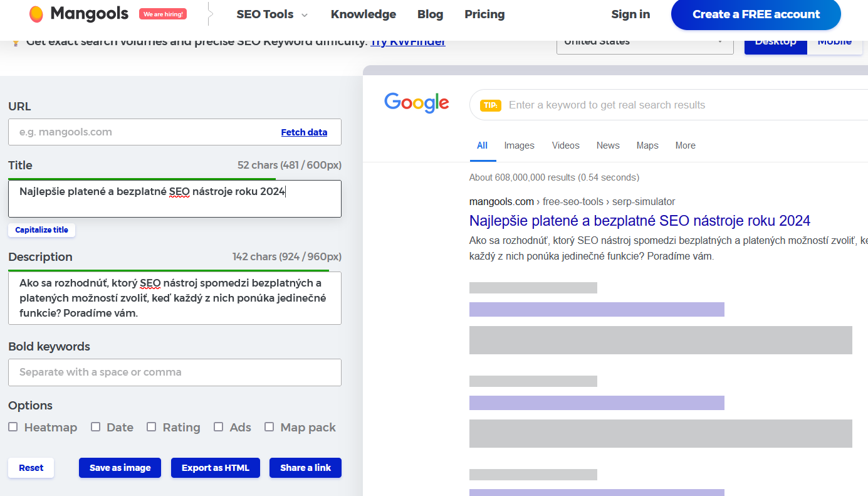Open the Maps tab

pyautogui.click(x=647, y=145)
